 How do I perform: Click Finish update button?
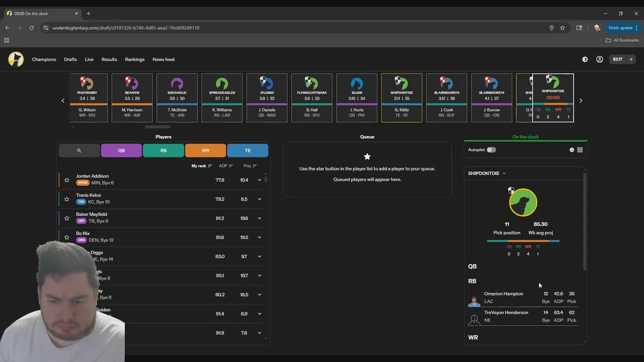623,28
